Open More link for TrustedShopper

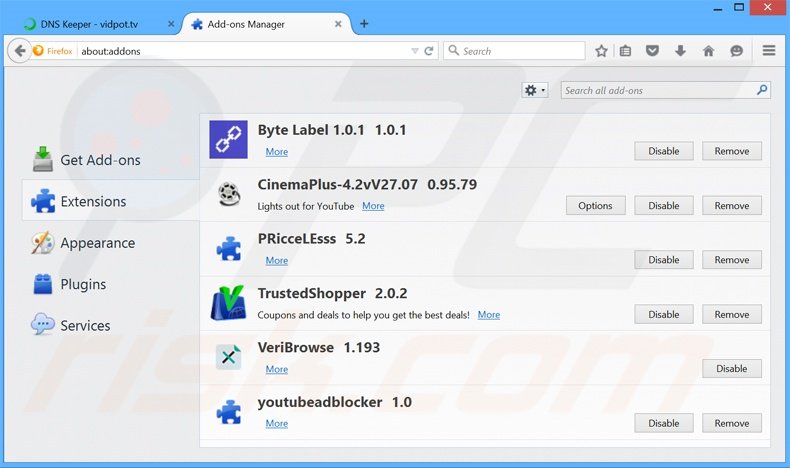(489, 315)
